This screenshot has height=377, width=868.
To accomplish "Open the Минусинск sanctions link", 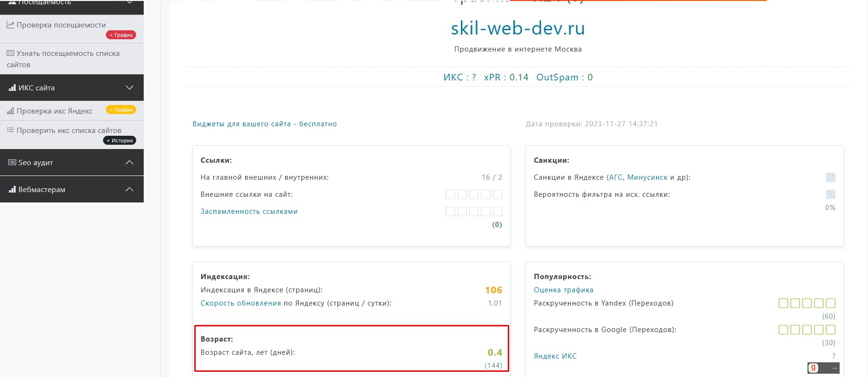I will coord(647,177).
